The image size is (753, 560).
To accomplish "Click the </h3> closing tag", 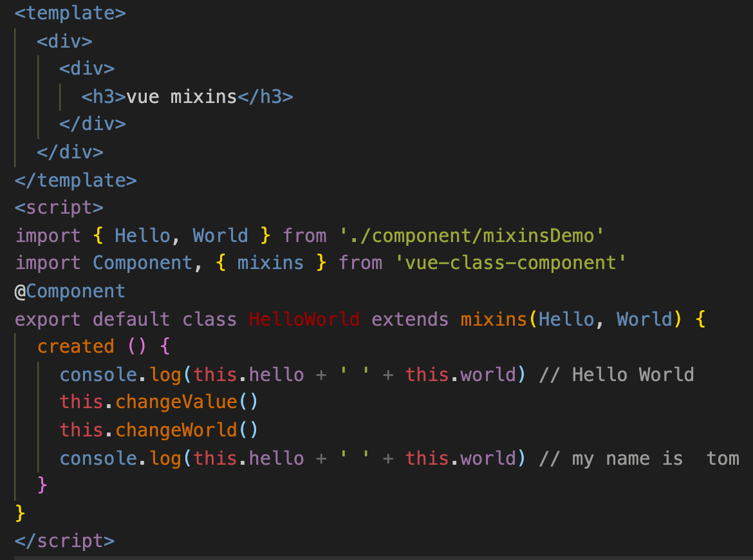I will pos(266,97).
